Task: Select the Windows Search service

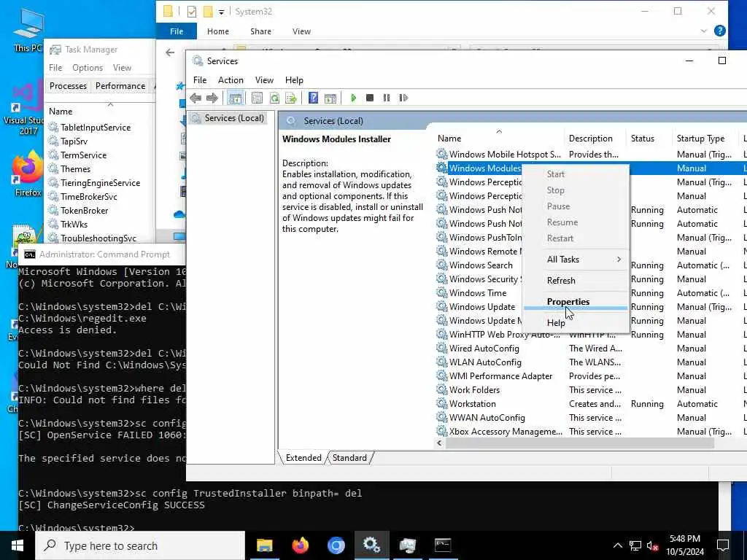Action: tap(481, 265)
